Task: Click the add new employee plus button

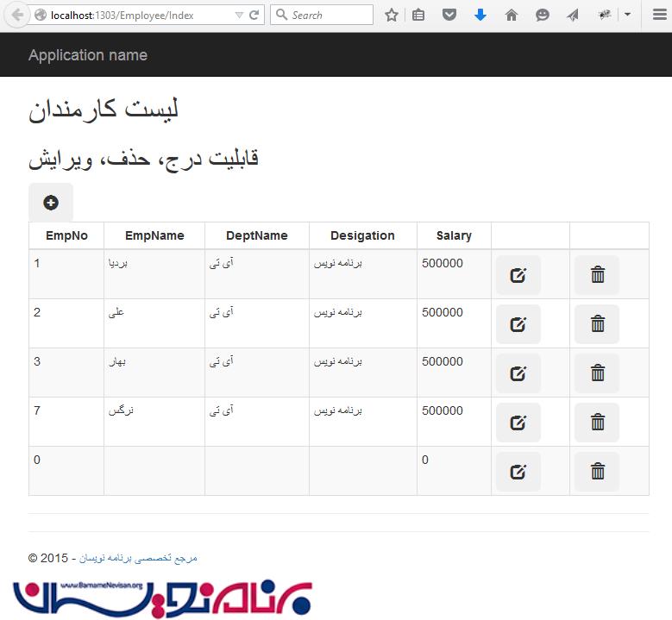Action: point(51,203)
